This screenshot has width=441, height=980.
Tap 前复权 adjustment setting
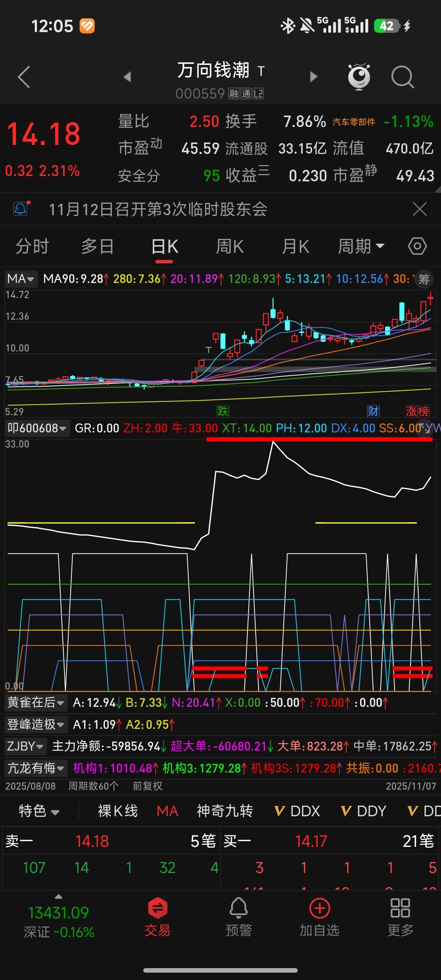tap(147, 786)
